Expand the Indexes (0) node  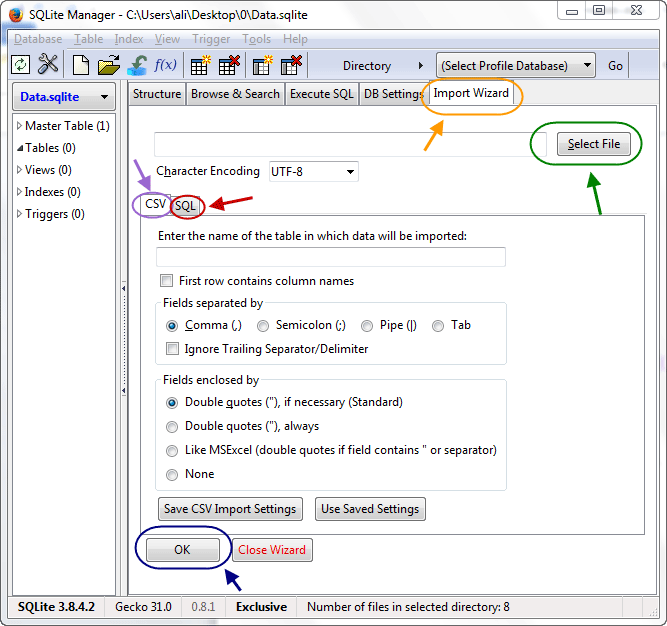[19, 192]
